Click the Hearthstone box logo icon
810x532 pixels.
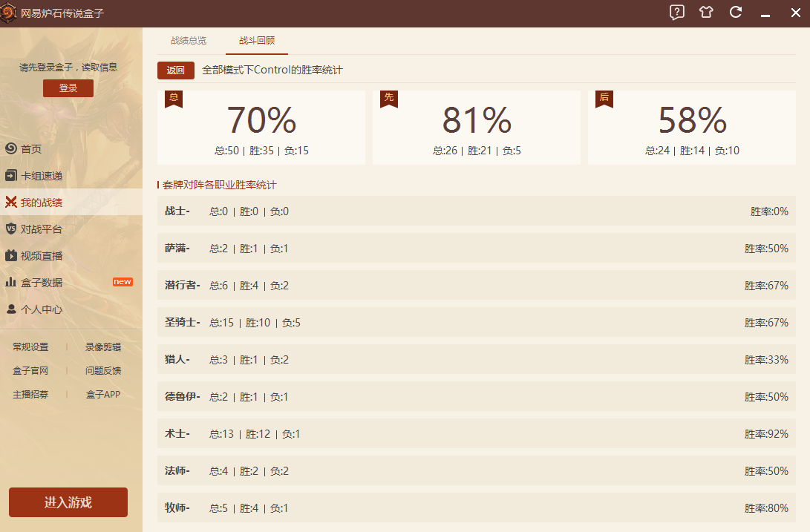pos(9,12)
